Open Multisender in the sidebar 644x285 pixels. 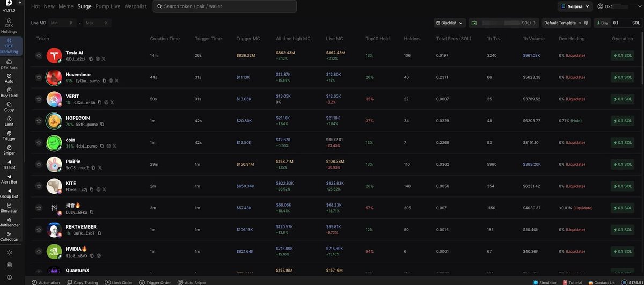tap(9, 222)
